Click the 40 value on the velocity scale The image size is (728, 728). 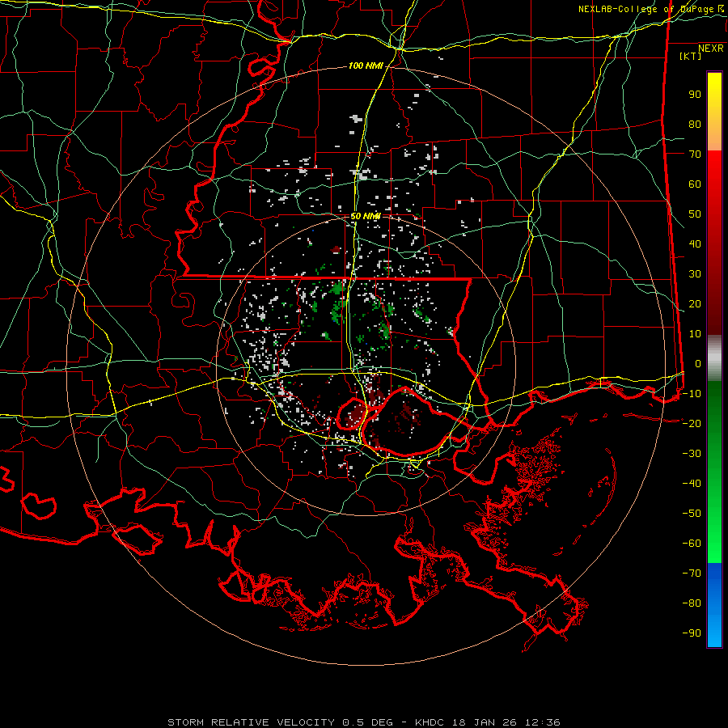point(695,243)
